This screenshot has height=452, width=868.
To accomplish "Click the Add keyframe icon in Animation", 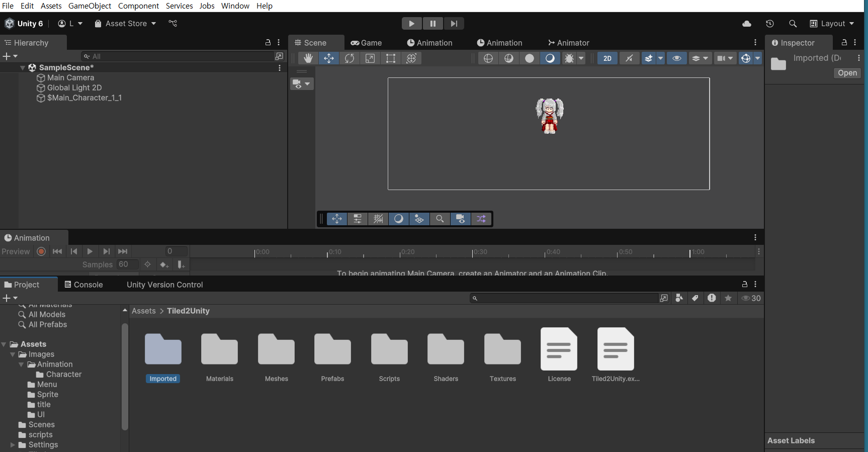I will coord(164,264).
